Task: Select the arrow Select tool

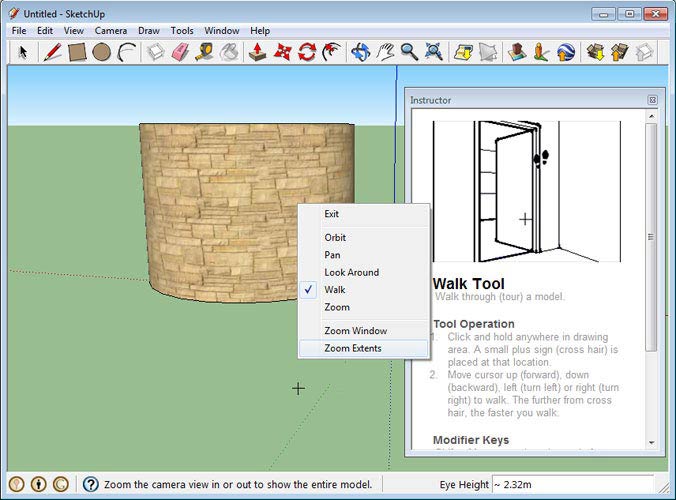Action: pos(22,51)
